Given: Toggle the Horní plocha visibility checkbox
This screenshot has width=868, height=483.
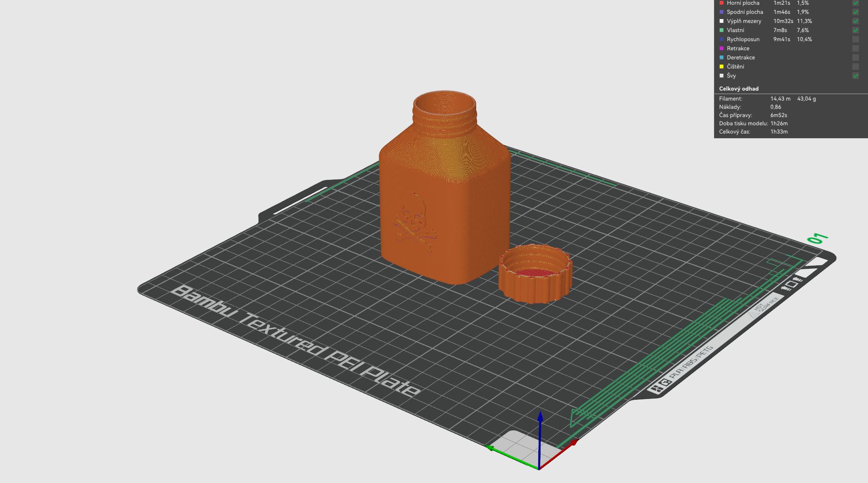Looking at the screenshot, I should tap(855, 3).
